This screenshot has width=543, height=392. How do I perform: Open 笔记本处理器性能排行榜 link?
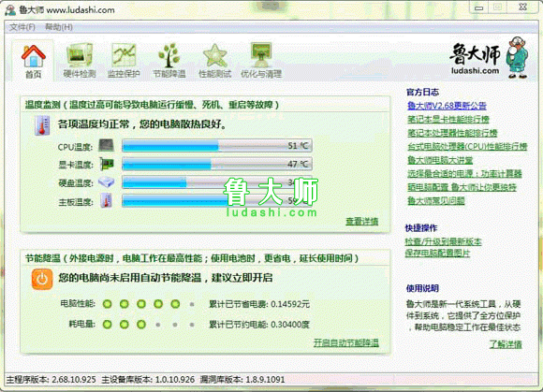click(452, 133)
